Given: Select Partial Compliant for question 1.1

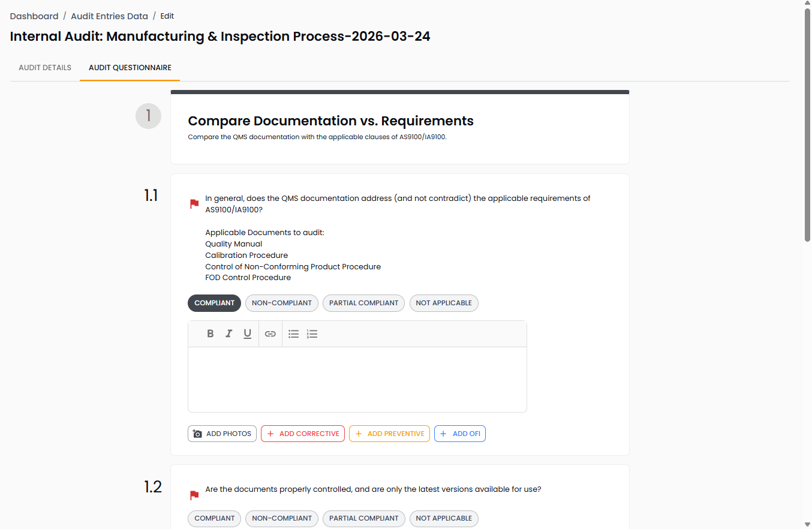Looking at the screenshot, I should [x=363, y=303].
